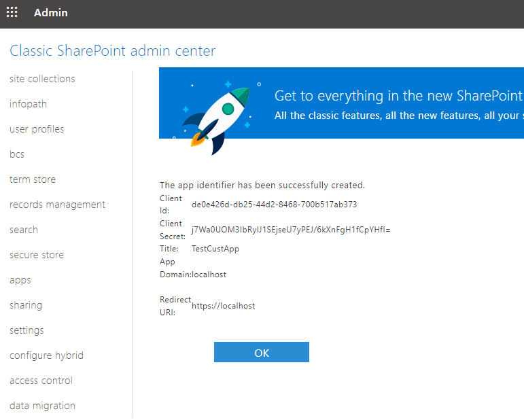Open secure store page
Viewport: 524px width, 420px height.
click(x=37, y=255)
